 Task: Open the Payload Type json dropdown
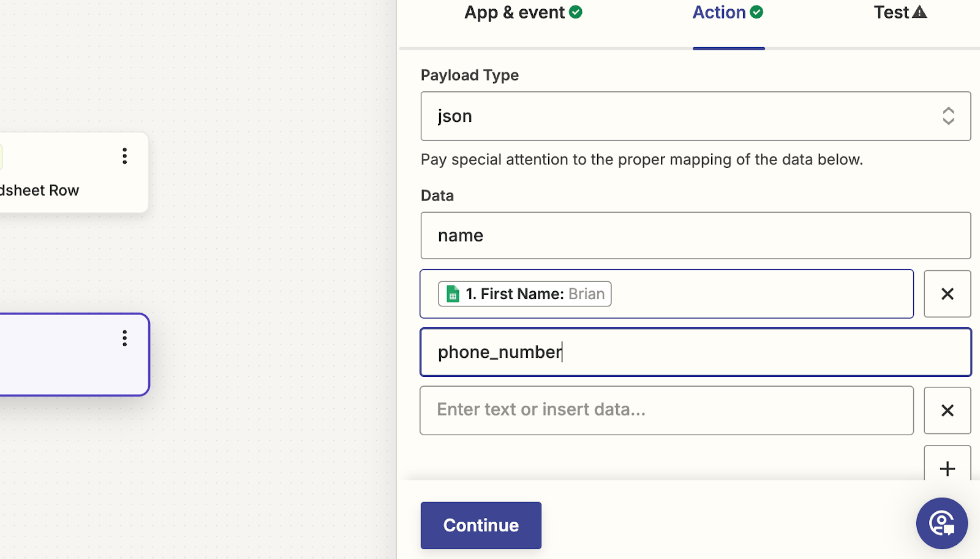pyautogui.click(x=695, y=116)
